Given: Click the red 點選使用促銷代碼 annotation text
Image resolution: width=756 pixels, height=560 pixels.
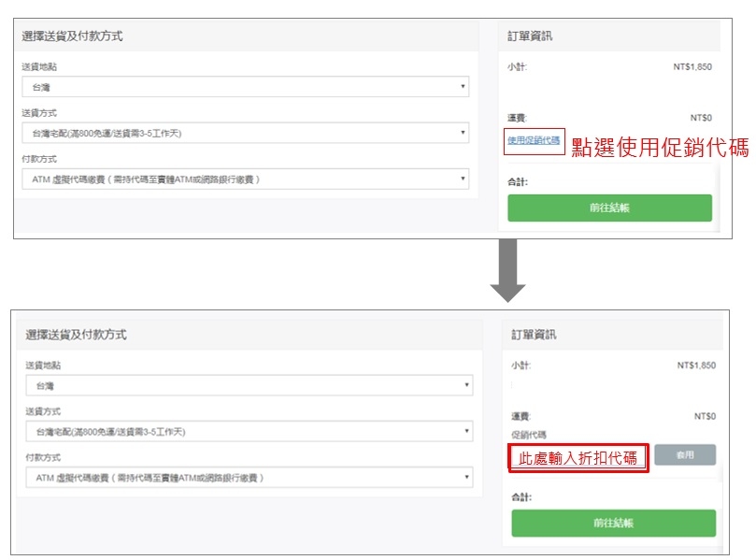Looking at the screenshot, I should [660, 148].
